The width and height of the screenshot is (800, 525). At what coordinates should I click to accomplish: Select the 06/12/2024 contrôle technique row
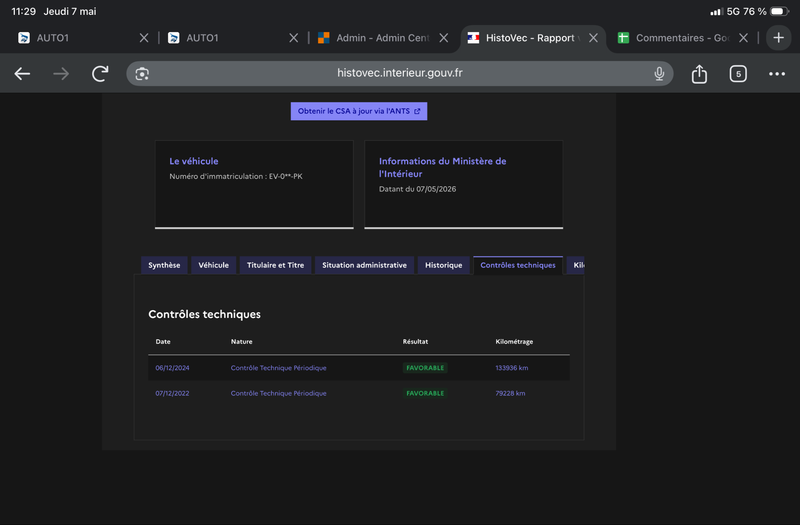[359, 368]
